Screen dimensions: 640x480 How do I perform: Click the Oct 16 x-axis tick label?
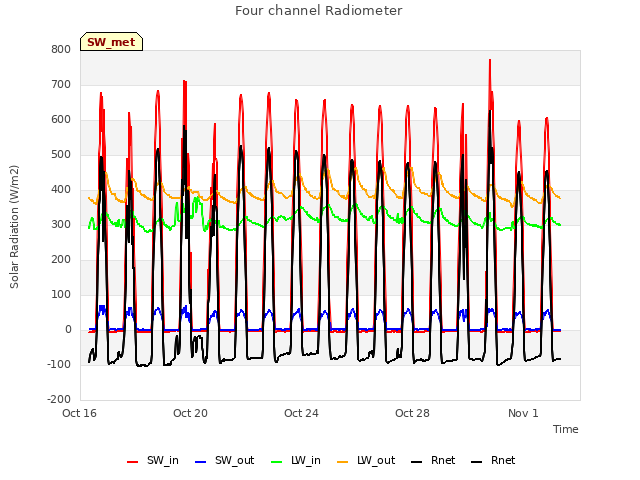click(x=79, y=413)
